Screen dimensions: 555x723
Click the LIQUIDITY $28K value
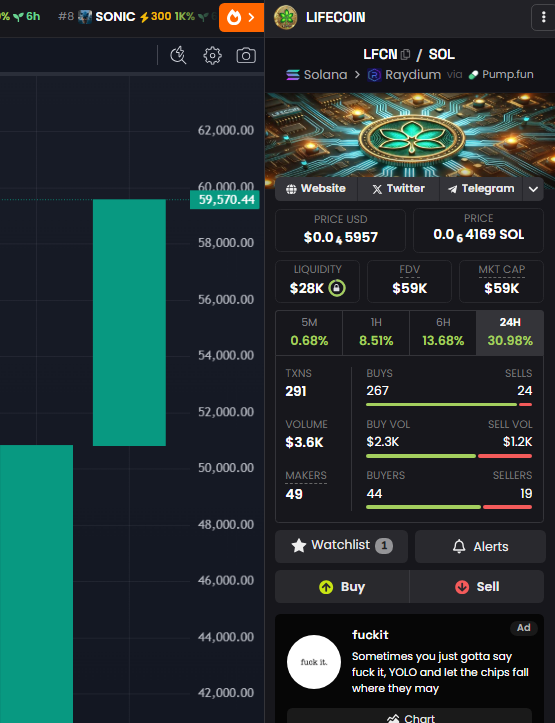click(x=307, y=289)
